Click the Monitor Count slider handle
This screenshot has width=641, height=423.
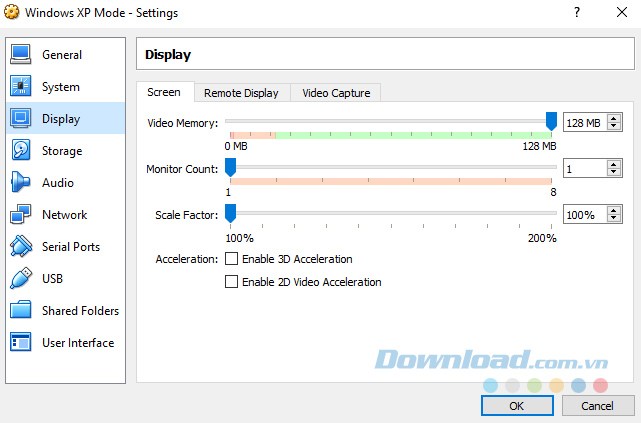coord(231,168)
